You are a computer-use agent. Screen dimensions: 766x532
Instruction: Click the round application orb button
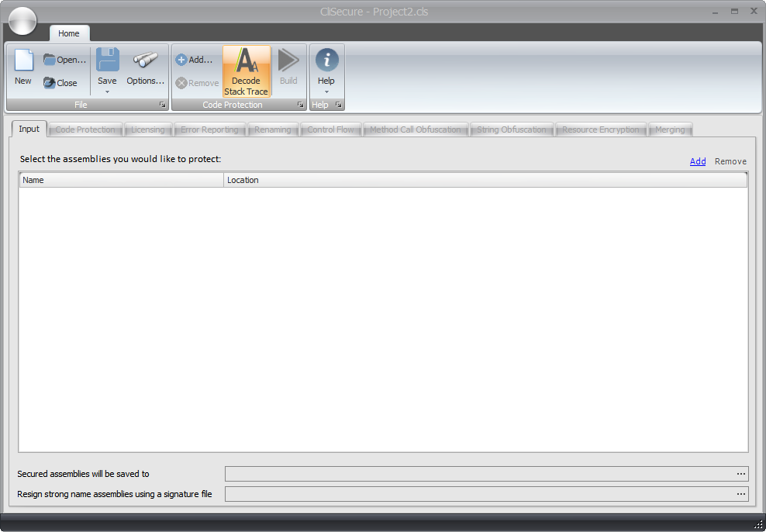tap(22, 22)
